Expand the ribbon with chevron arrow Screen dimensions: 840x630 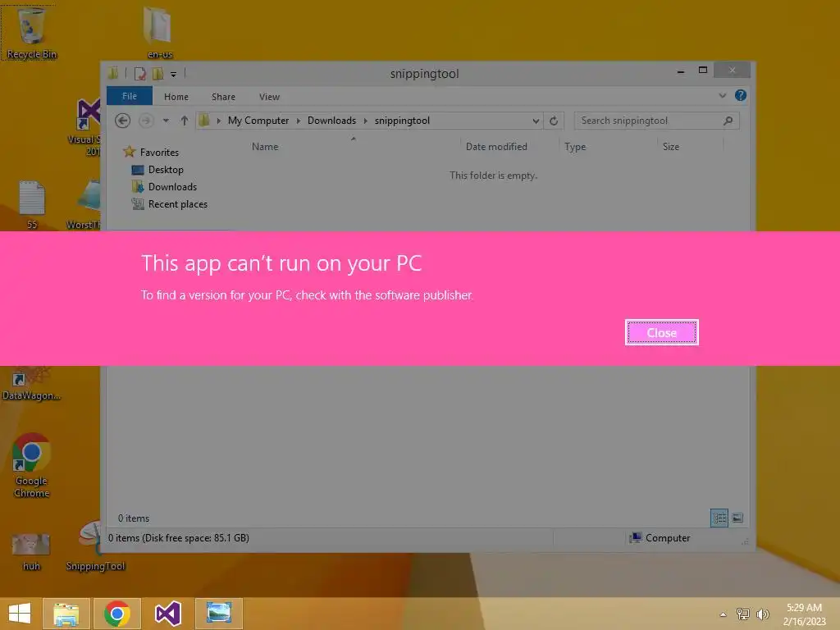click(x=722, y=95)
